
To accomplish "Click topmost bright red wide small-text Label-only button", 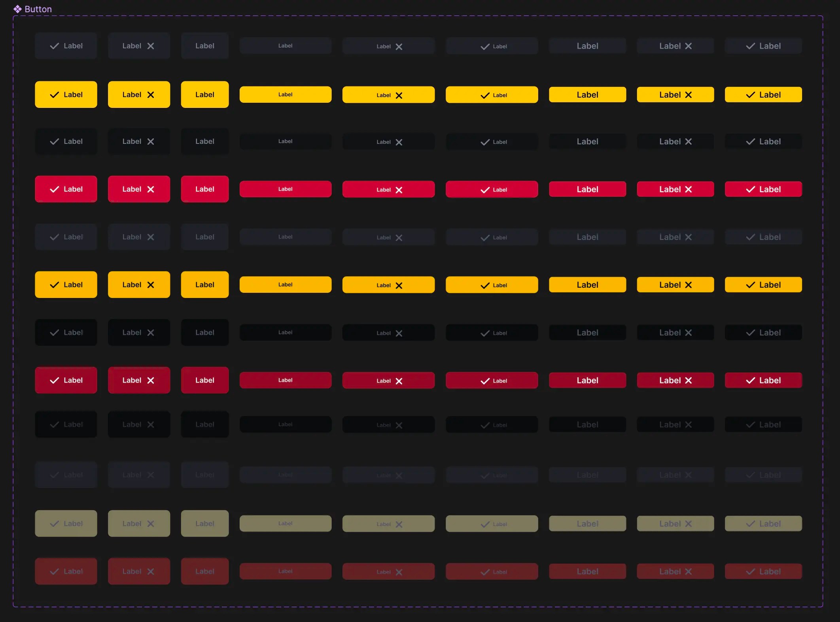I will 285,189.
